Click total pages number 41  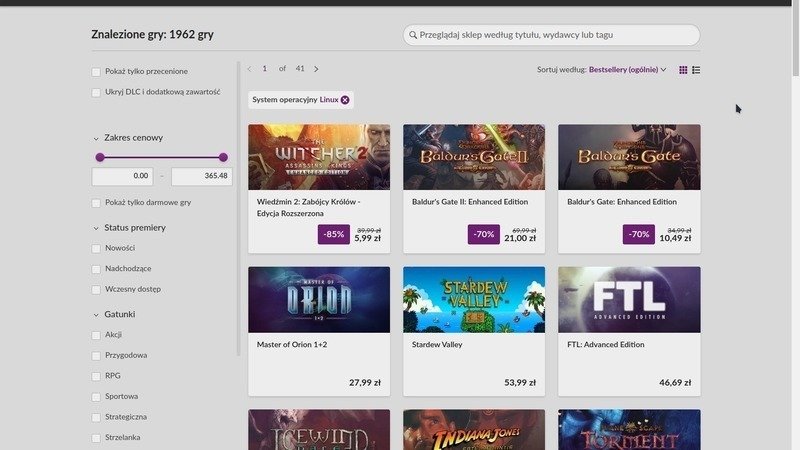click(300, 69)
